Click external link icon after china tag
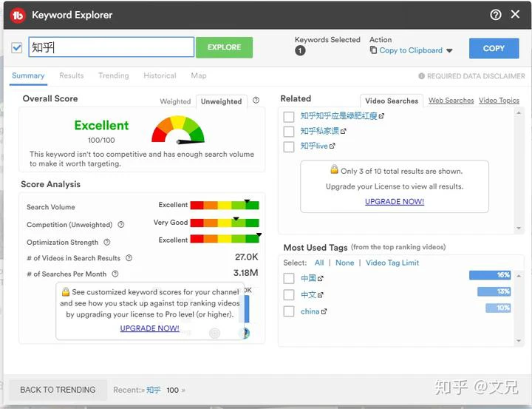This screenshot has height=409, width=532. click(324, 311)
